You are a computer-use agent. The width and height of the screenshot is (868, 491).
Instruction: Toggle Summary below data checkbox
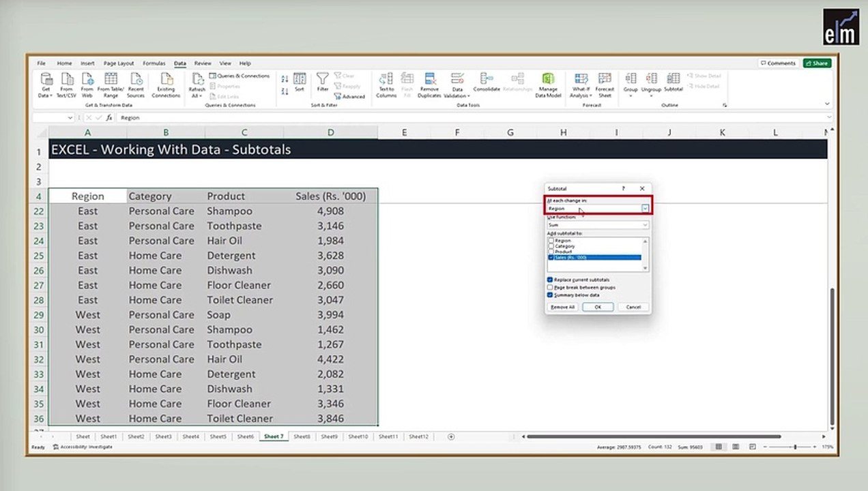pyautogui.click(x=550, y=295)
